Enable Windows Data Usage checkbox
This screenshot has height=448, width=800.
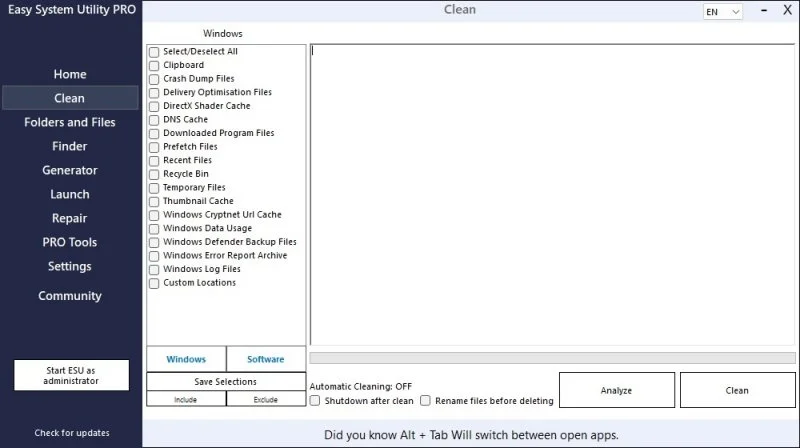pos(154,229)
